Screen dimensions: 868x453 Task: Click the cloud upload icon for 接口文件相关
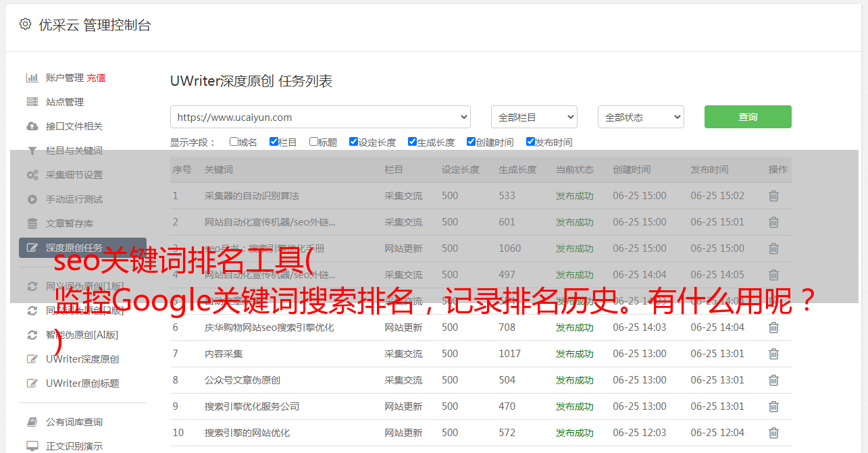pyautogui.click(x=32, y=126)
